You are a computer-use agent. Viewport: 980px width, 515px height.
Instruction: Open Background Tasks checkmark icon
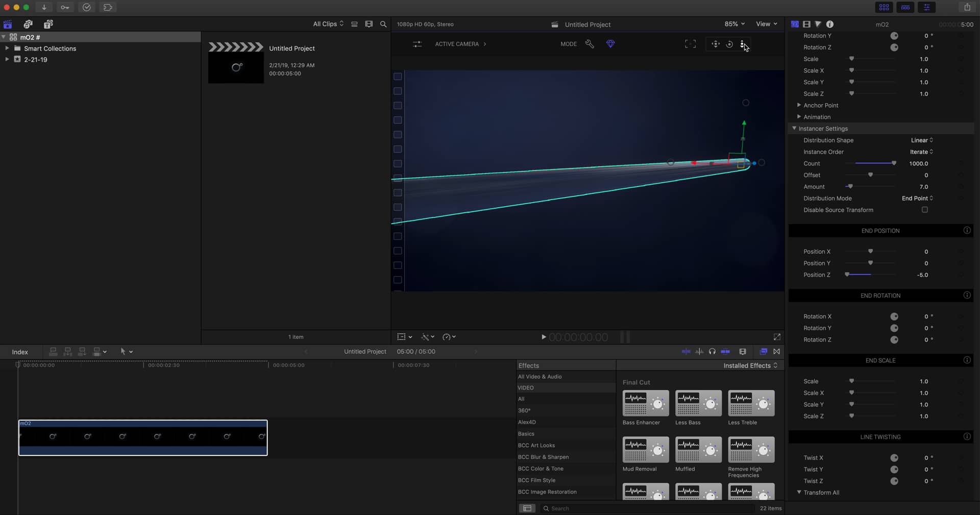[x=87, y=7]
